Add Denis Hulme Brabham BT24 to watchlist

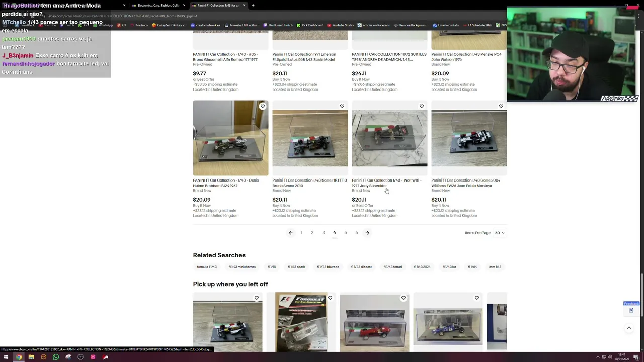263,106
